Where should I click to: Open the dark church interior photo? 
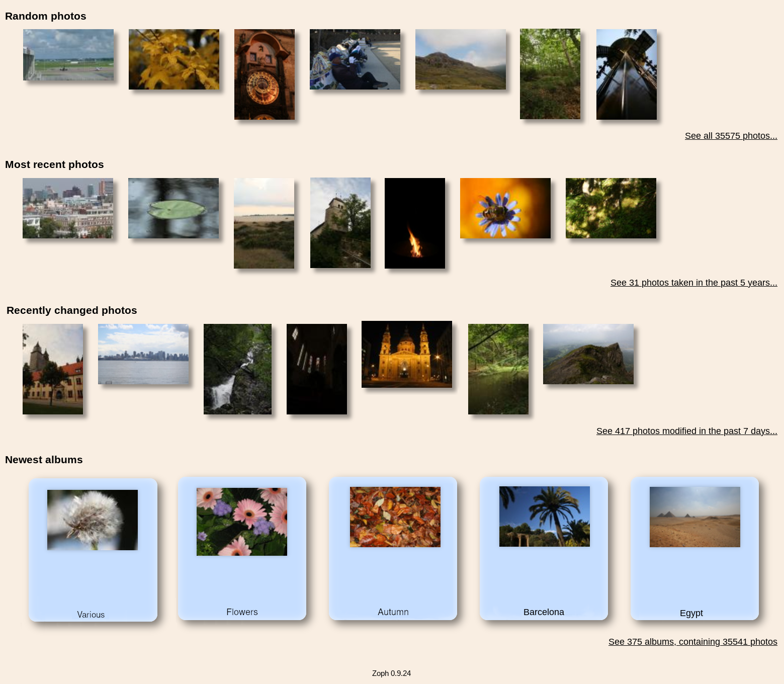pos(317,369)
